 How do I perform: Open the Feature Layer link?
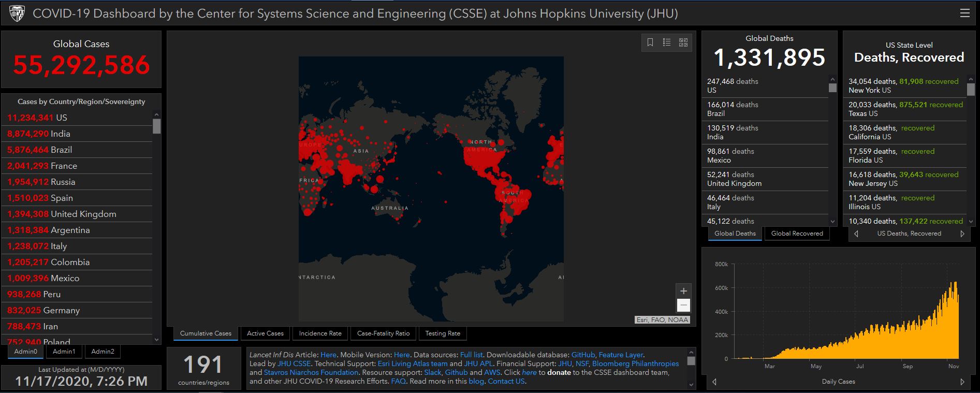621,355
